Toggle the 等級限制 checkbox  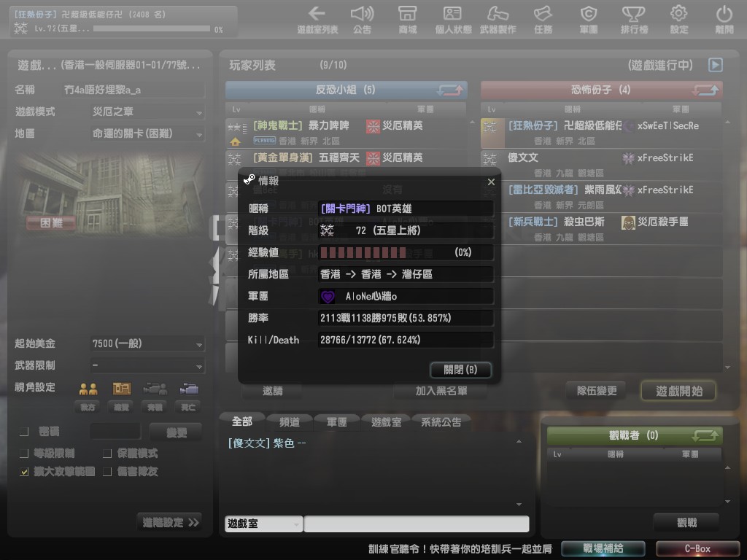(x=24, y=453)
